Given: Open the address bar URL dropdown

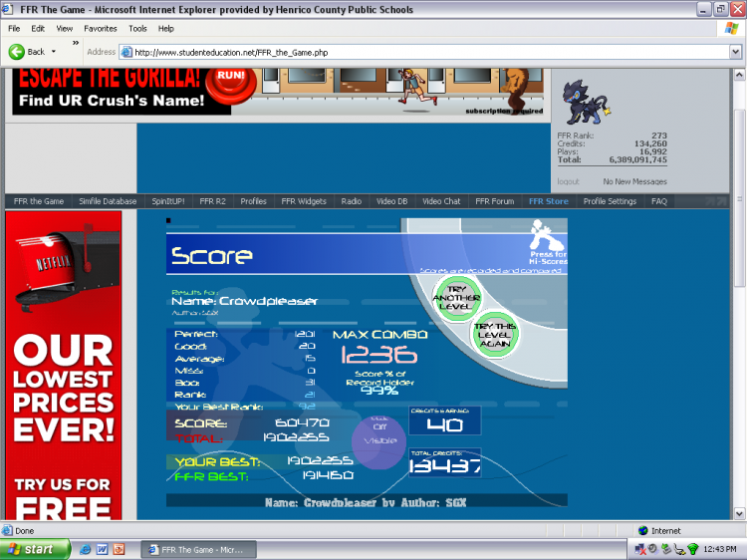Looking at the screenshot, I should tap(736, 52).
